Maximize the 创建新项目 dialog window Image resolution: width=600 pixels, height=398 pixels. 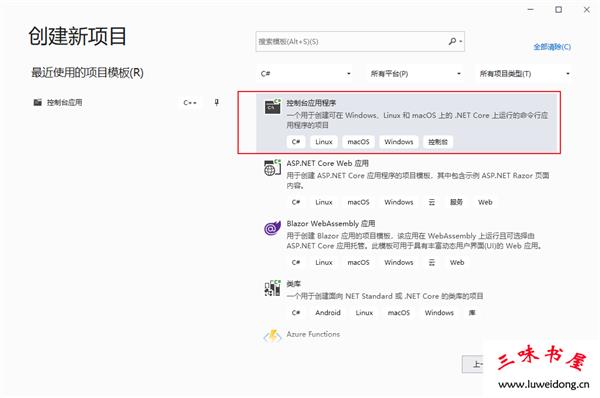click(559, 10)
